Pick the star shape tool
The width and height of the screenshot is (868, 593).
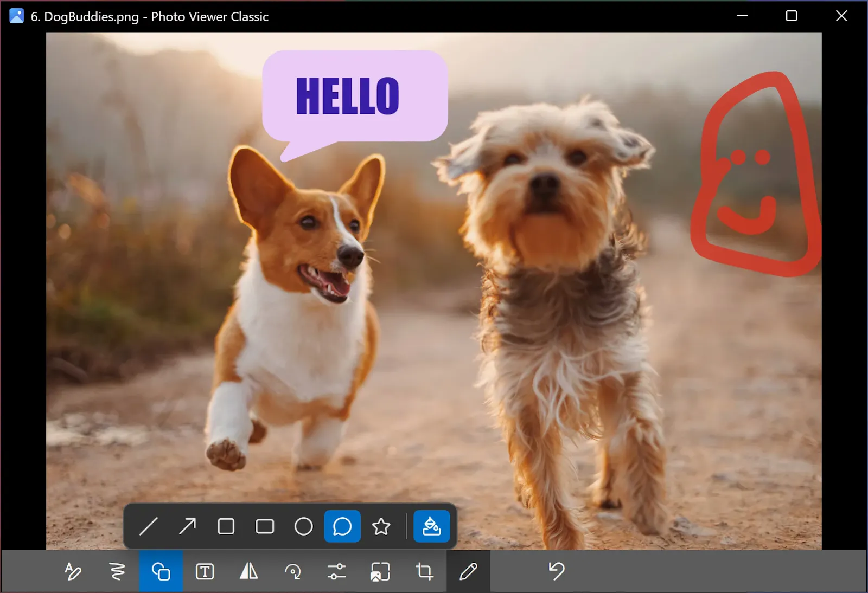[x=381, y=526]
